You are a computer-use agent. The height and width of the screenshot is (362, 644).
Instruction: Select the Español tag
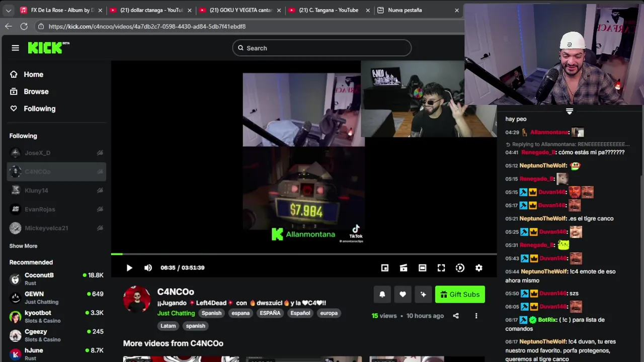(300, 313)
